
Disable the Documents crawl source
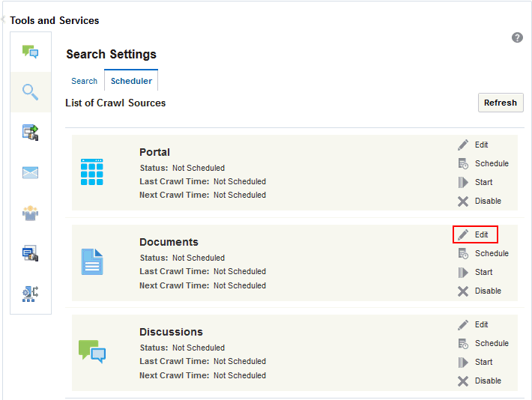(480, 291)
